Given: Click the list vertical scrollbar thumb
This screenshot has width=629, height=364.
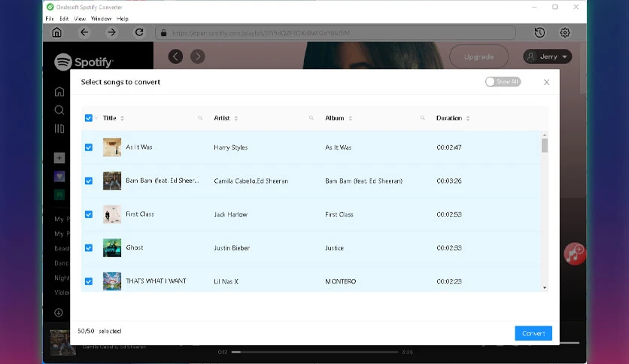Looking at the screenshot, I should pos(545,145).
